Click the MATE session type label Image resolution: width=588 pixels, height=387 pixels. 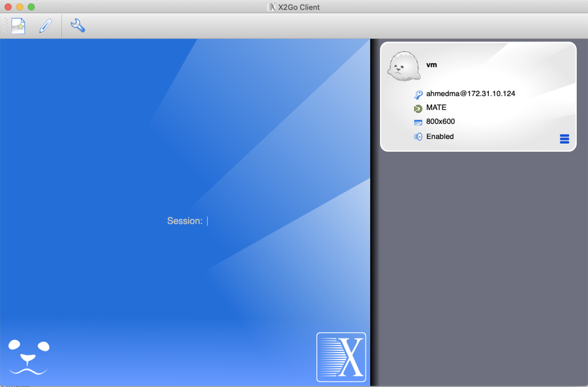point(436,108)
